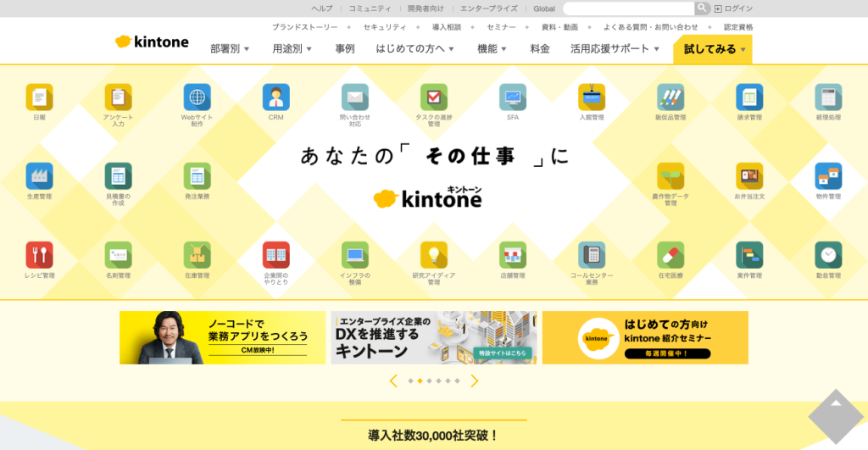Expand the 用途別 dropdown menu
The image size is (868, 450).
coord(292,48)
